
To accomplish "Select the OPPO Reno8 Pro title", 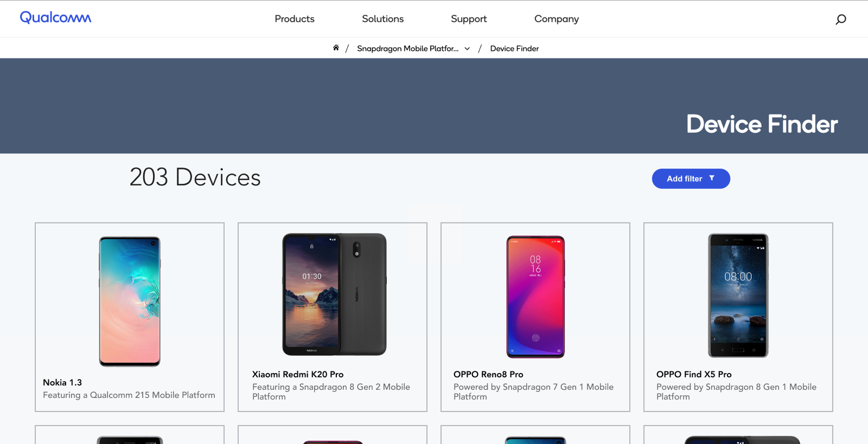I will pos(488,375).
